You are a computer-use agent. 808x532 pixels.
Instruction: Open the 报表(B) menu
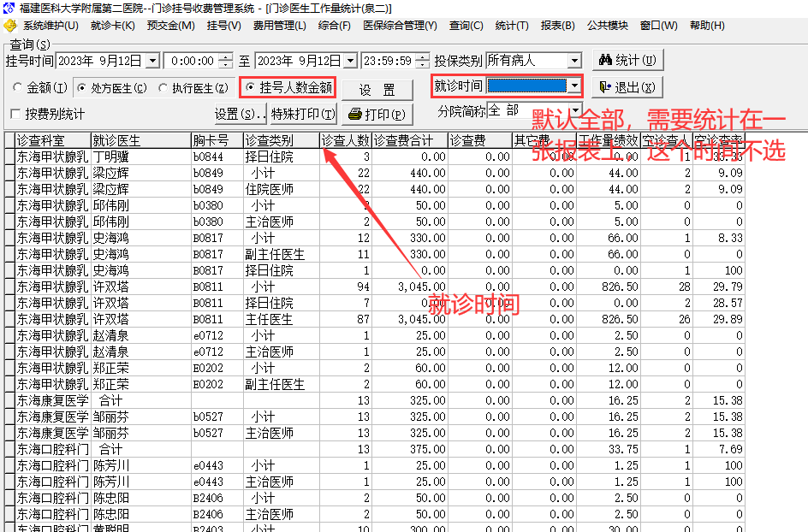point(557,26)
